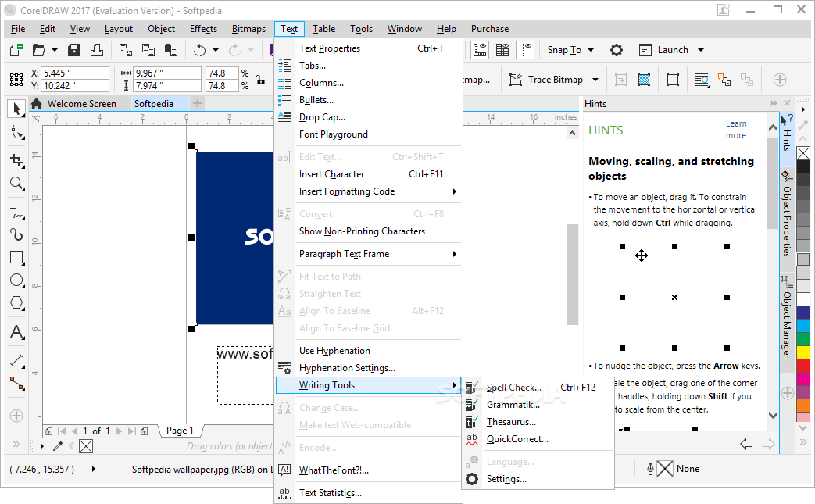Image resolution: width=815 pixels, height=504 pixels.
Task: Select the Crop tool
Action: click(x=17, y=161)
